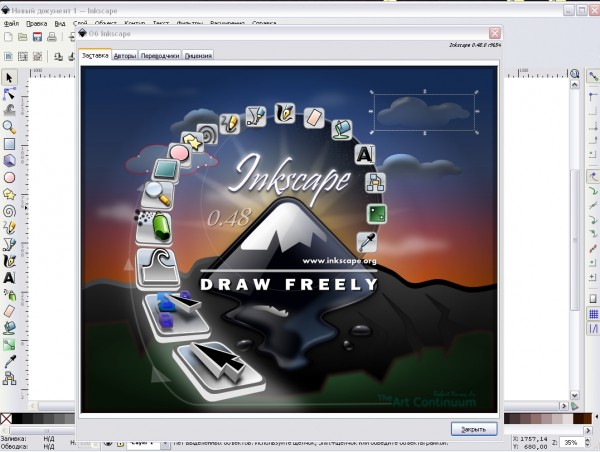Click the Deselect icon in tool controls

coord(37,57)
